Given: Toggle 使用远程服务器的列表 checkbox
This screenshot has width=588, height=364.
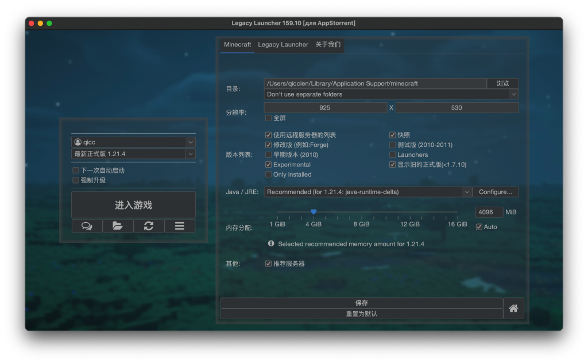Looking at the screenshot, I should (269, 135).
